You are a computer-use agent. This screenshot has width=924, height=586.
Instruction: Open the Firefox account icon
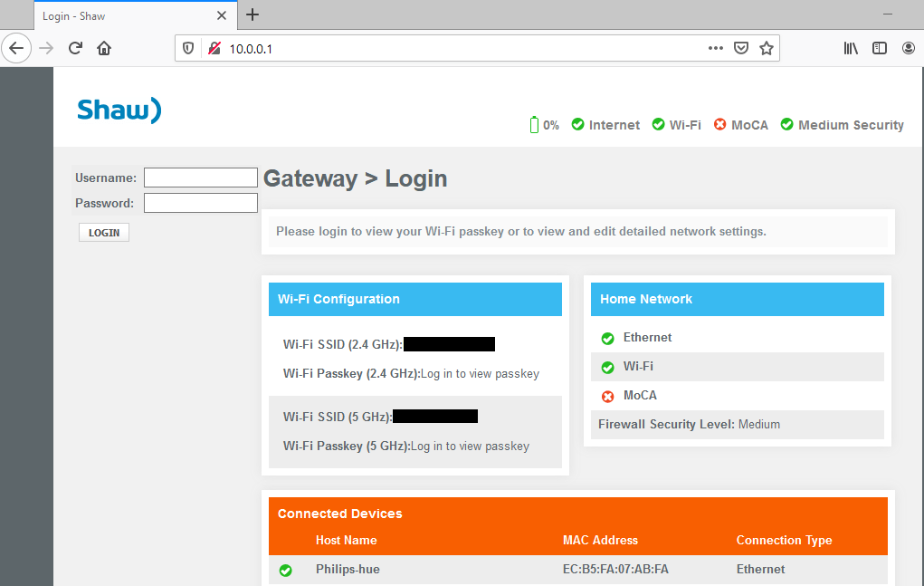point(909,48)
